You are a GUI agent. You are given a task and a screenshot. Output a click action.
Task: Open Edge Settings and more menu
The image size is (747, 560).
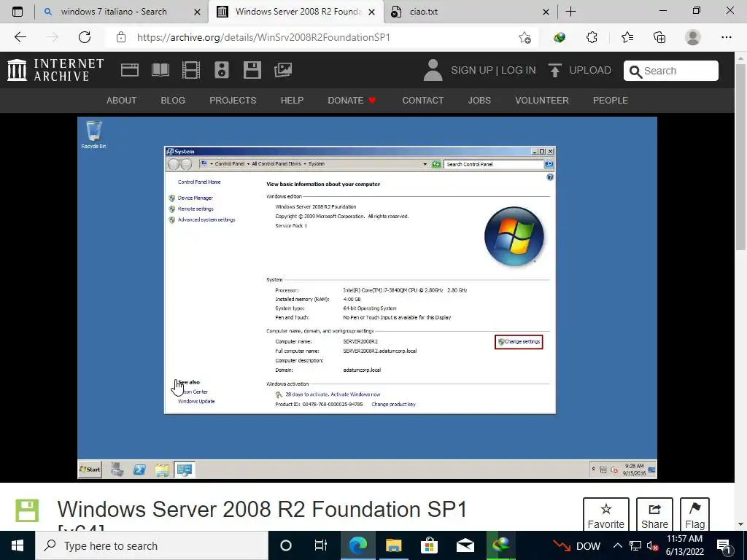726,37
